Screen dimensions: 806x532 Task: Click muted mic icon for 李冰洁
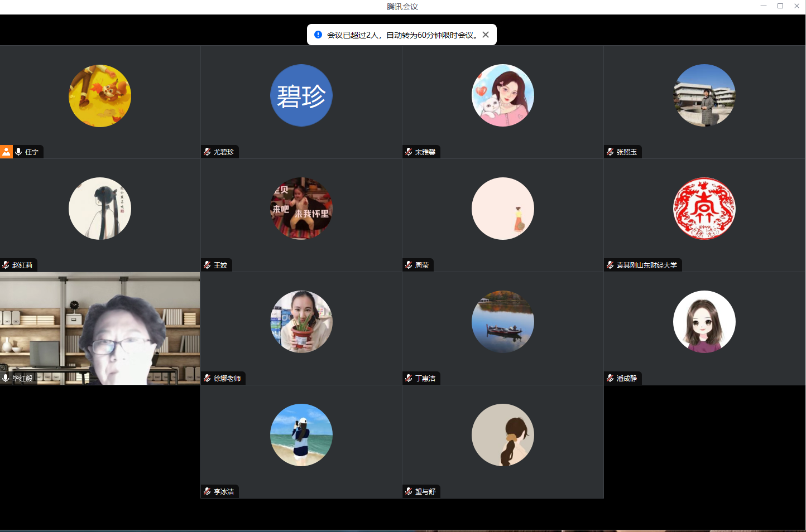pyautogui.click(x=207, y=491)
